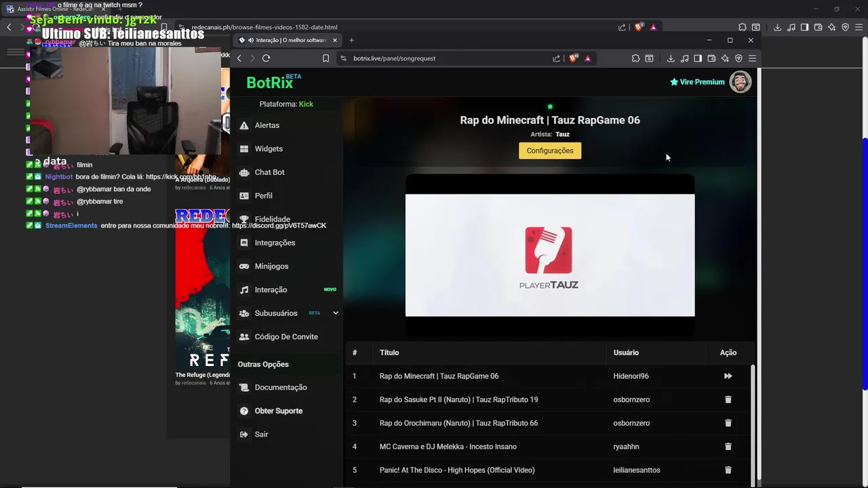Select the Interação browser tab
The width and height of the screenshot is (868, 488).
tap(288, 40)
